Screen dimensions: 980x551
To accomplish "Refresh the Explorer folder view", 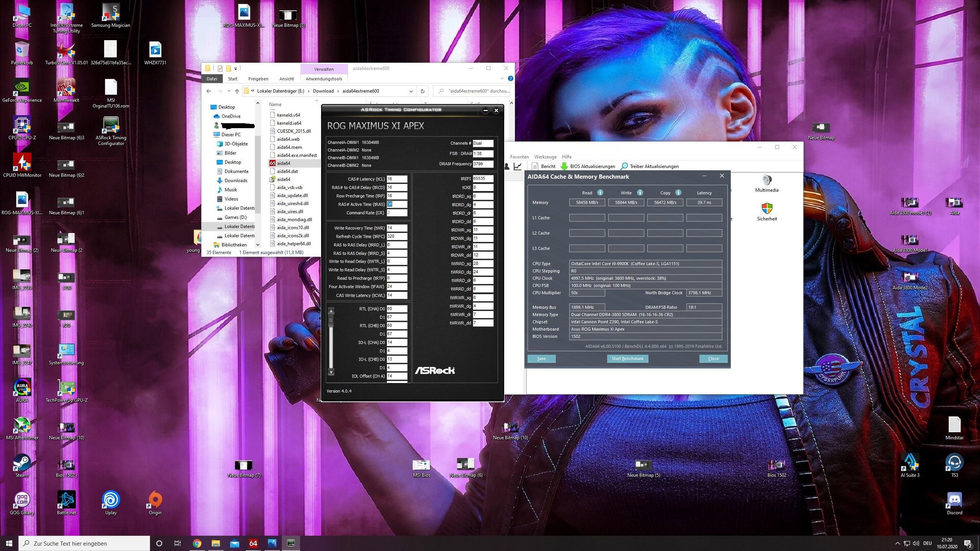I will click(x=422, y=91).
